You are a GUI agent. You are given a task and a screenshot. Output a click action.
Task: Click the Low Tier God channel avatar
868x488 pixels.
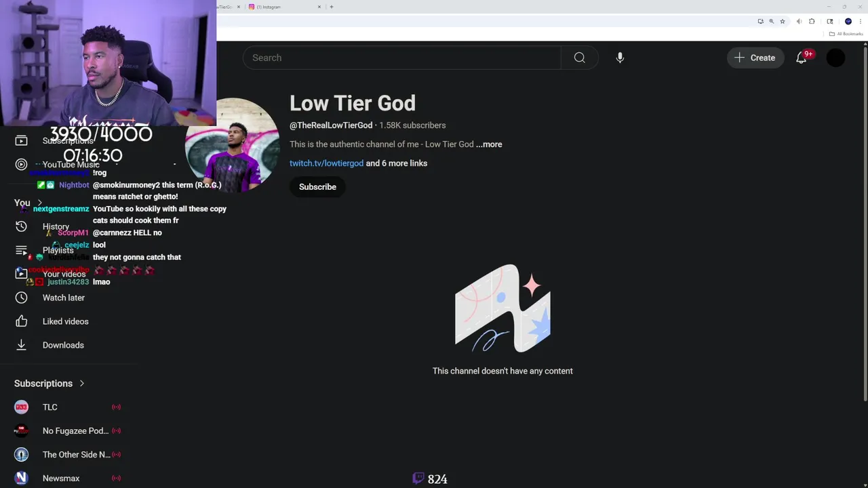tap(233, 146)
